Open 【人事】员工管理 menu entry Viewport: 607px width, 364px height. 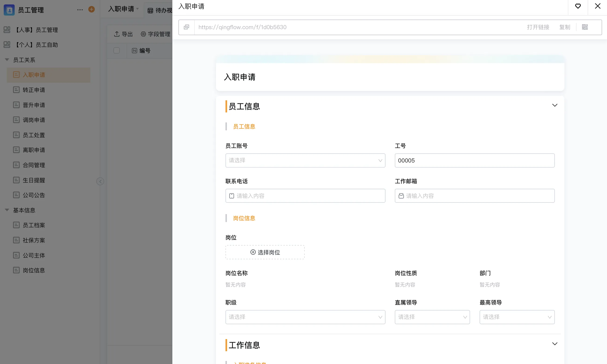(37, 30)
